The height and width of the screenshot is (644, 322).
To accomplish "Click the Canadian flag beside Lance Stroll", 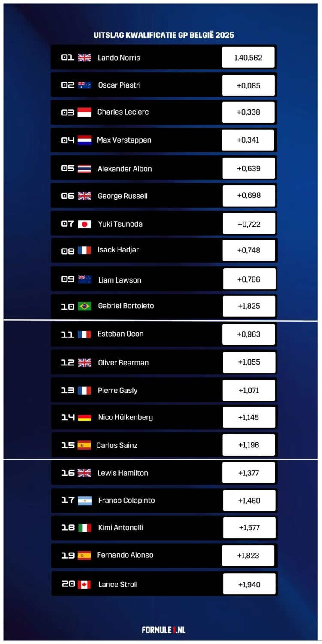I will (x=84, y=585).
